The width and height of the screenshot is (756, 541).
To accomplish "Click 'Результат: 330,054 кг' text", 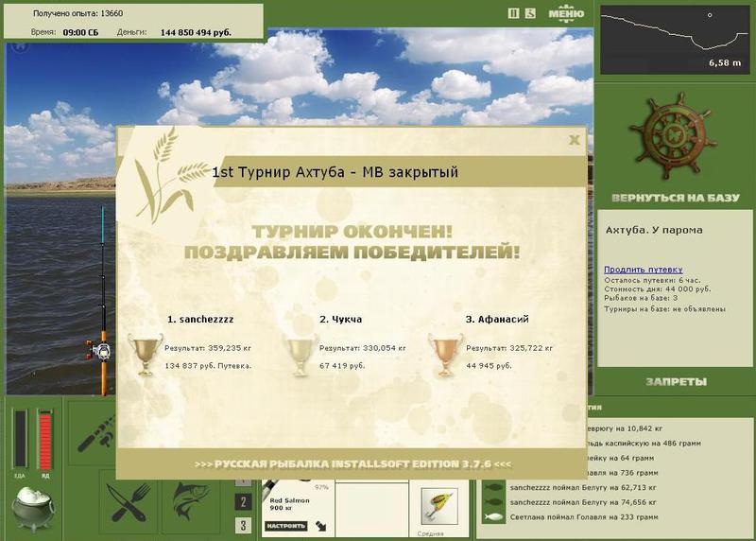I will 363,348.
